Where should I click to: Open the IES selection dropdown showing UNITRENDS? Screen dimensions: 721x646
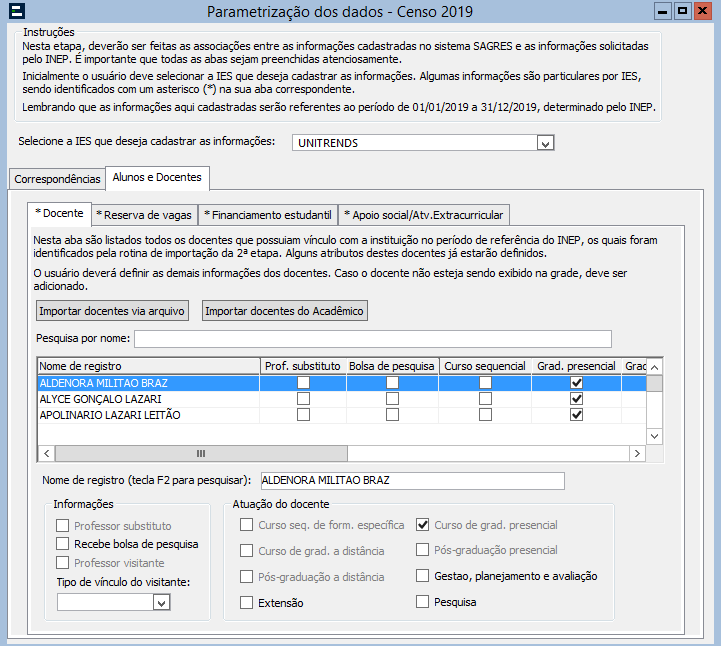(545, 143)
